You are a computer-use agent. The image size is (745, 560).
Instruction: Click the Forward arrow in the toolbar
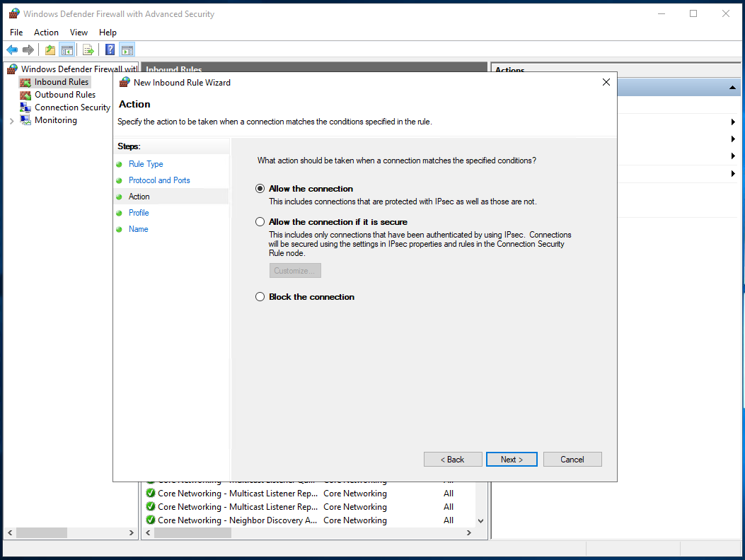28,49
